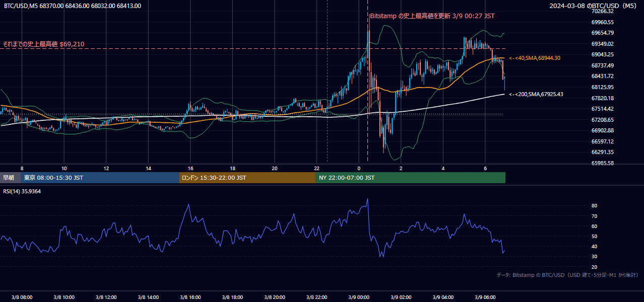
Task: Click the previous all-time-high $69,210 label
Action: (43, 44)
